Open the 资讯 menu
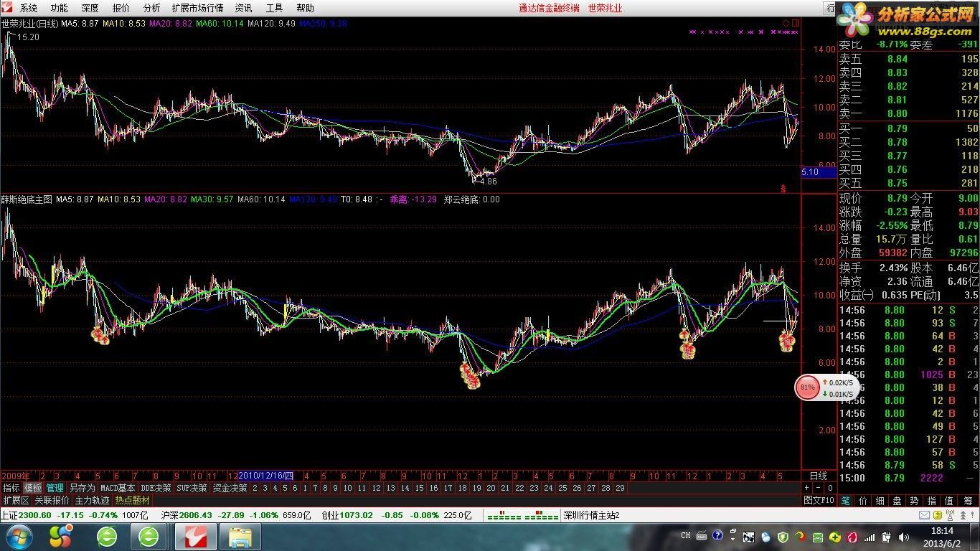Viewport: 980px width, 551px height. (x=243, y=8)
